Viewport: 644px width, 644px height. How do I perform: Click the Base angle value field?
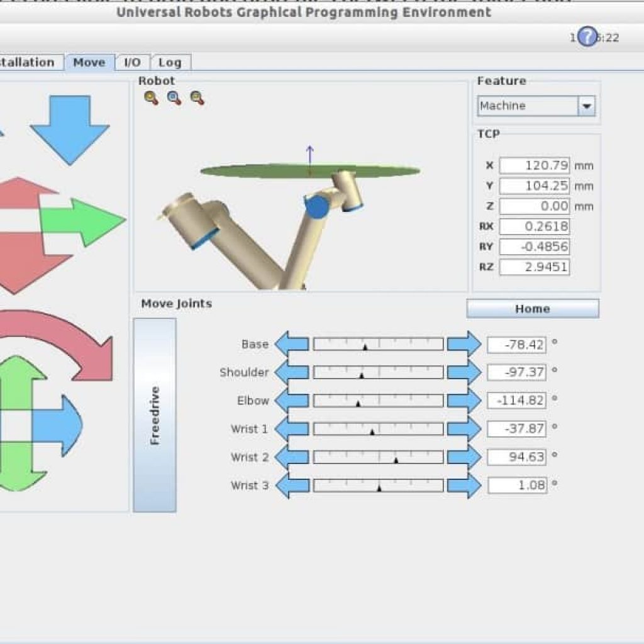coord(516,345)
